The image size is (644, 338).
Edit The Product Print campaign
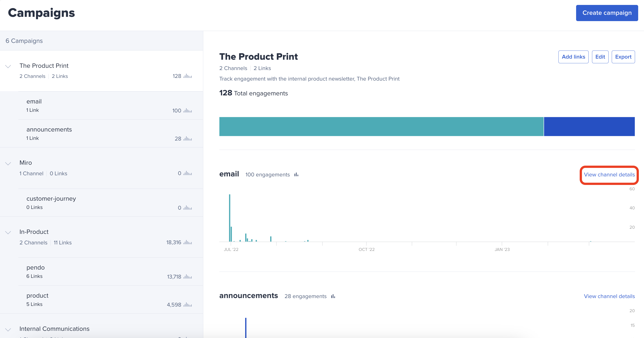click(x=600, y=57)
